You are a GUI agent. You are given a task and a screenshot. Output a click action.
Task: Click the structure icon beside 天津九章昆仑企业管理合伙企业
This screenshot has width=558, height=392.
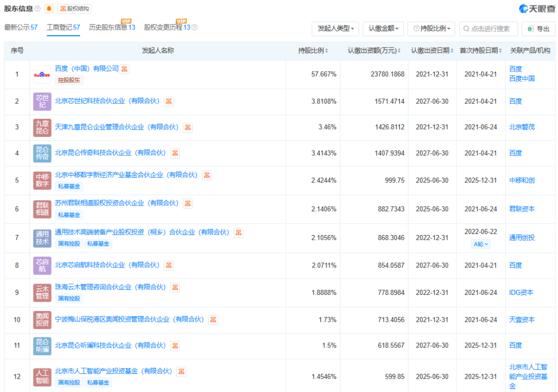tap(188, 128)
